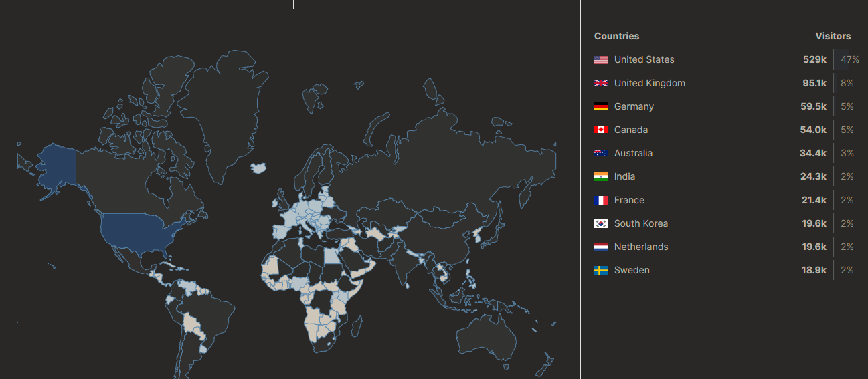Screen dimensions: 868x379
Task: Select Mexico on the world map
Action: point(133,259)
